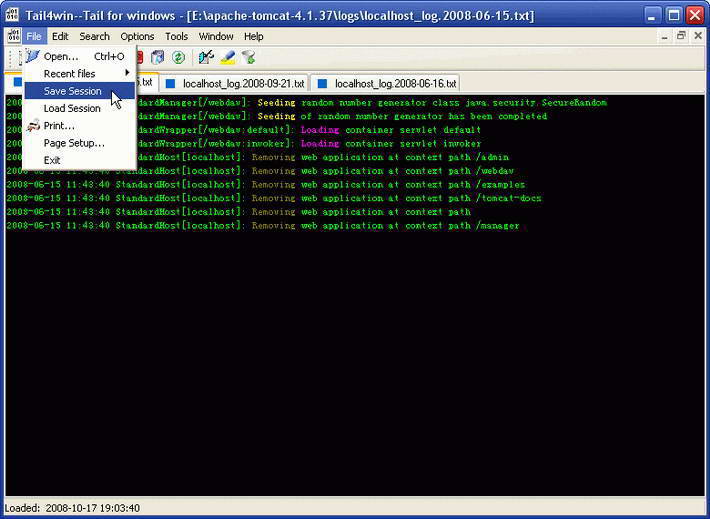Open the configuration tools toolbar icon
The width and height of the screenshot is (710, 519).
[x=206, y=58]
